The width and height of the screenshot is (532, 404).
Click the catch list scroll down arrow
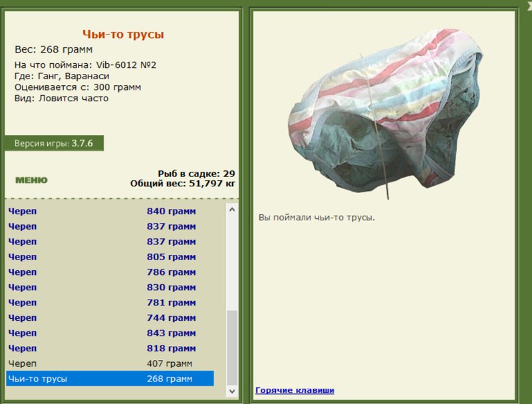[x=232, y=391]
